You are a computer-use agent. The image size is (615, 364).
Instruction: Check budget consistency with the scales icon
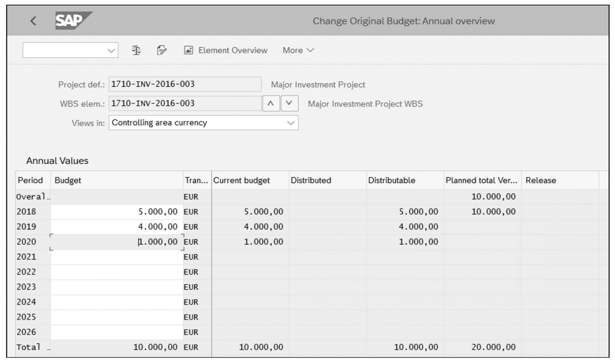[137, 50]
